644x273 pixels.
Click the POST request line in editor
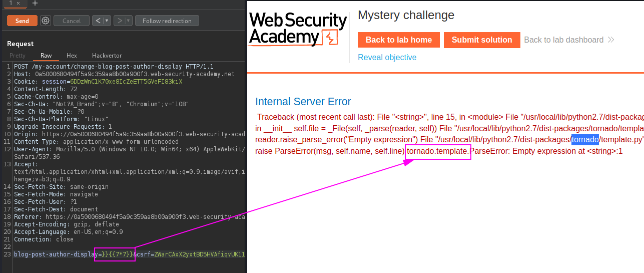click(x=114, y=67)
